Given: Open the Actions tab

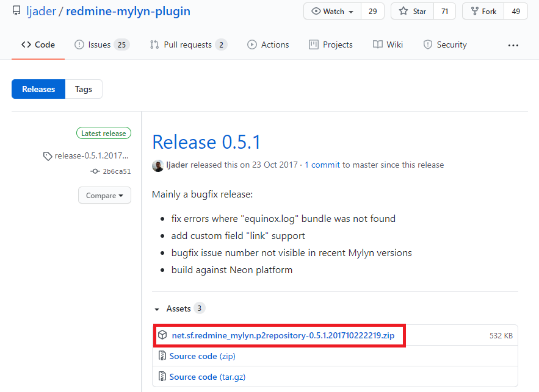Looking at the screenshot, I should pos(268,45).
